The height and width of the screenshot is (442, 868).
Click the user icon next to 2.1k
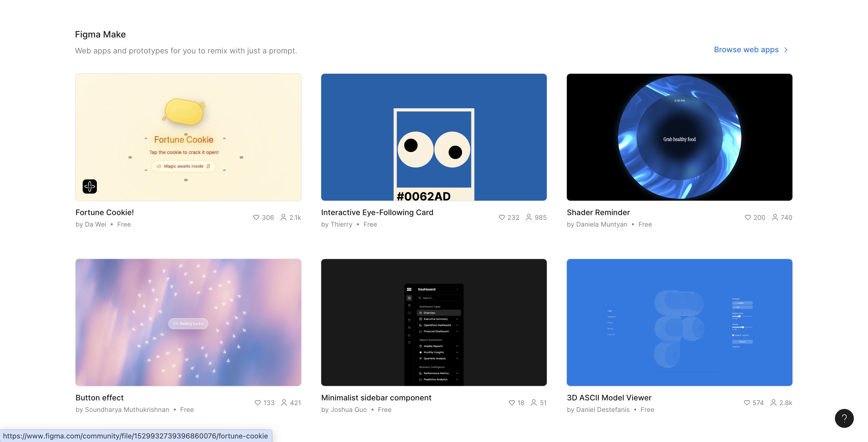(x=283, y=217)
